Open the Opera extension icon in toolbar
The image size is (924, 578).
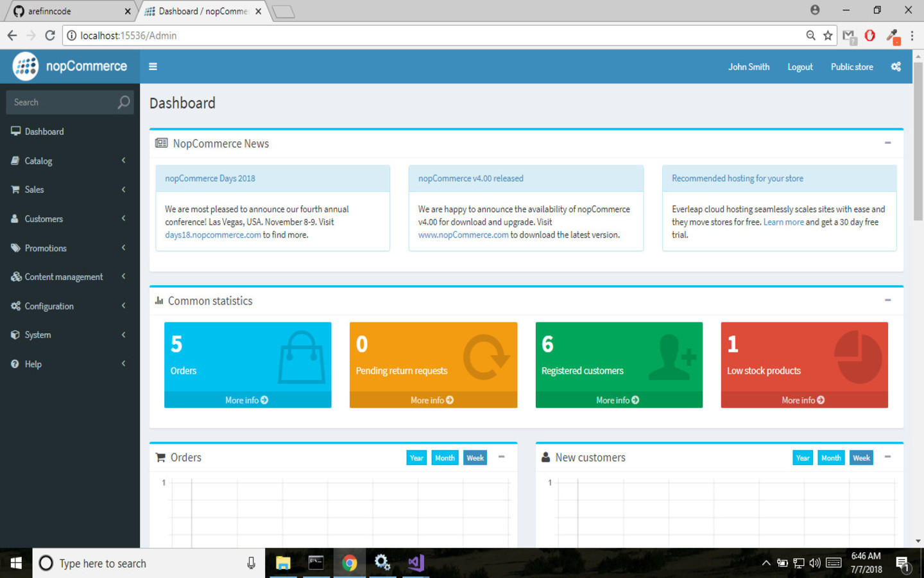[869, 35]
